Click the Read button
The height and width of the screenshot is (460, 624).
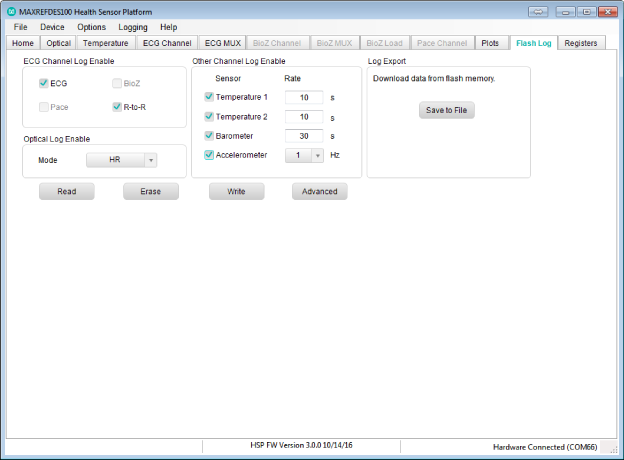[67, 191]
